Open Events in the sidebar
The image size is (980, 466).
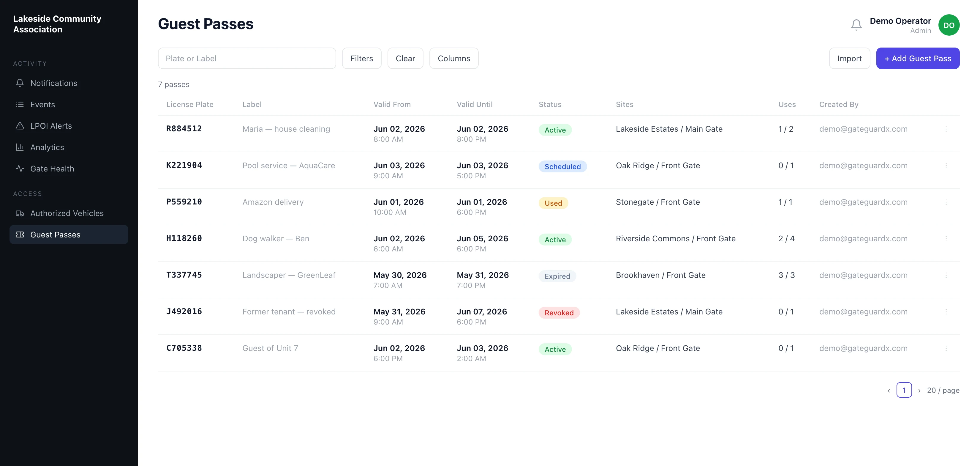(x=69, y=104)
